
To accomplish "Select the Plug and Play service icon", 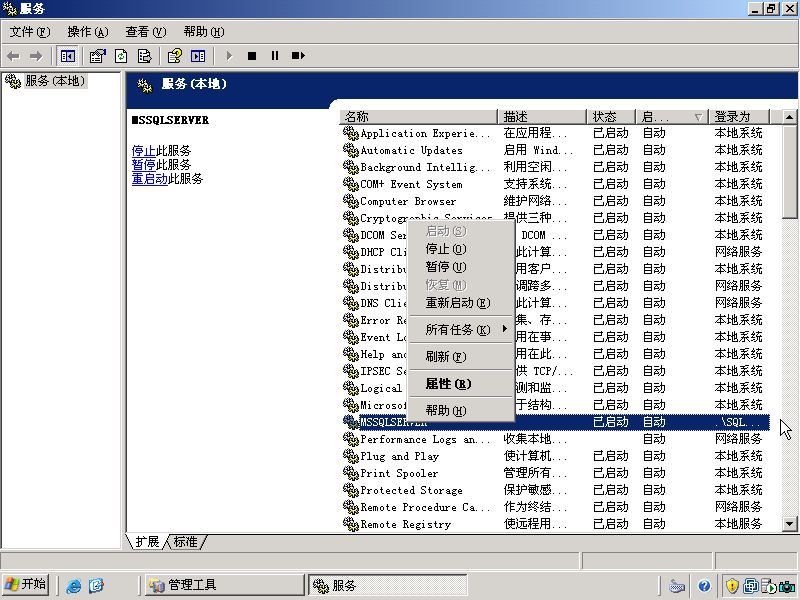I will [x=351, y=456].
